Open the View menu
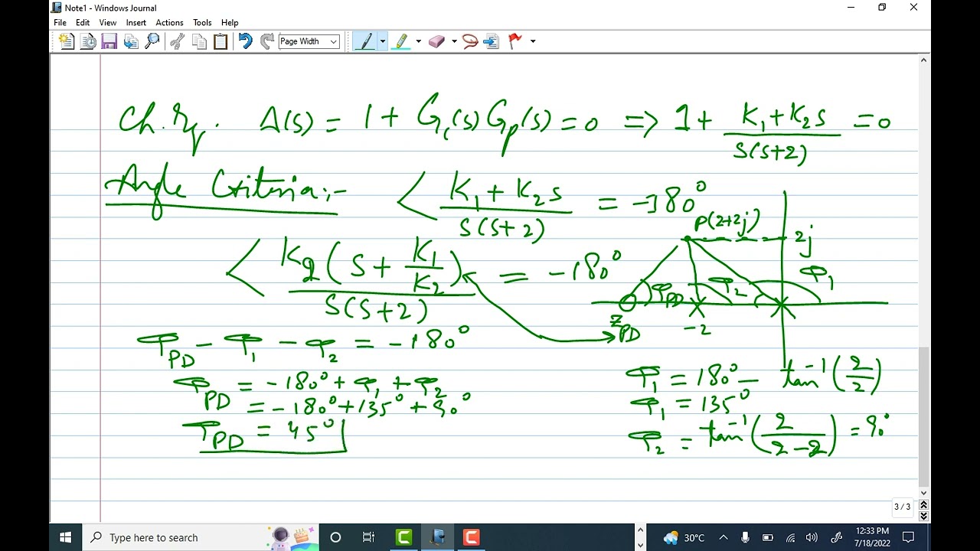 [x=108, y=22]
